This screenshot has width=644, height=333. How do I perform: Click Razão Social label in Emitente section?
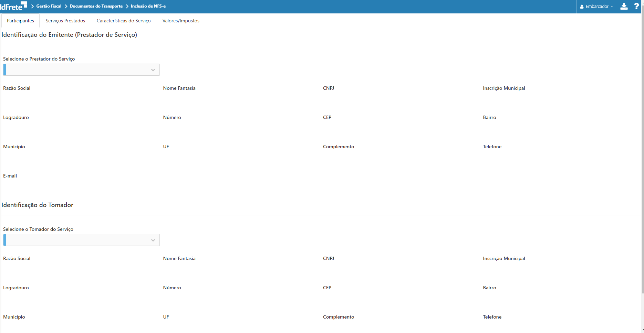[17, 88]
